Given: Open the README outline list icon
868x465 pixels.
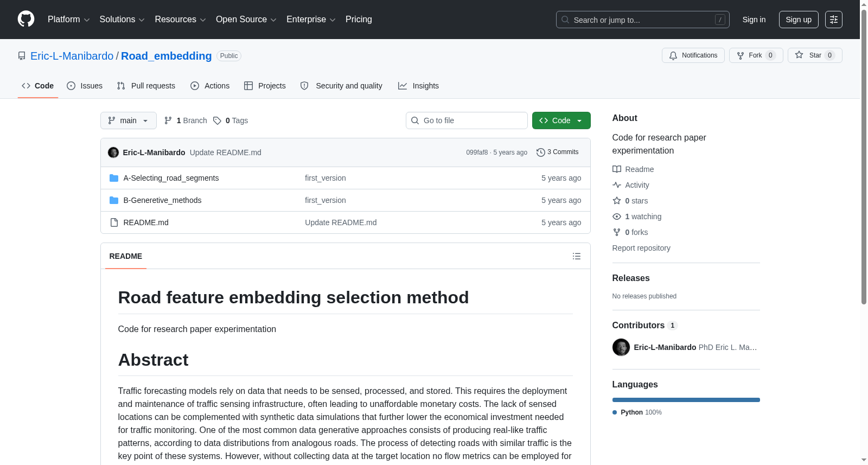Looking at the screenshot, I should (x=577, y=256).
